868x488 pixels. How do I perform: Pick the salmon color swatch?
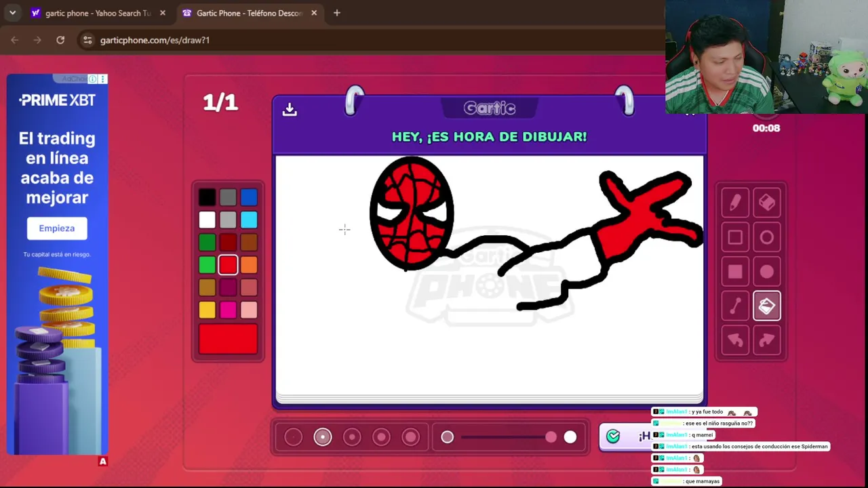click(249, 287)
